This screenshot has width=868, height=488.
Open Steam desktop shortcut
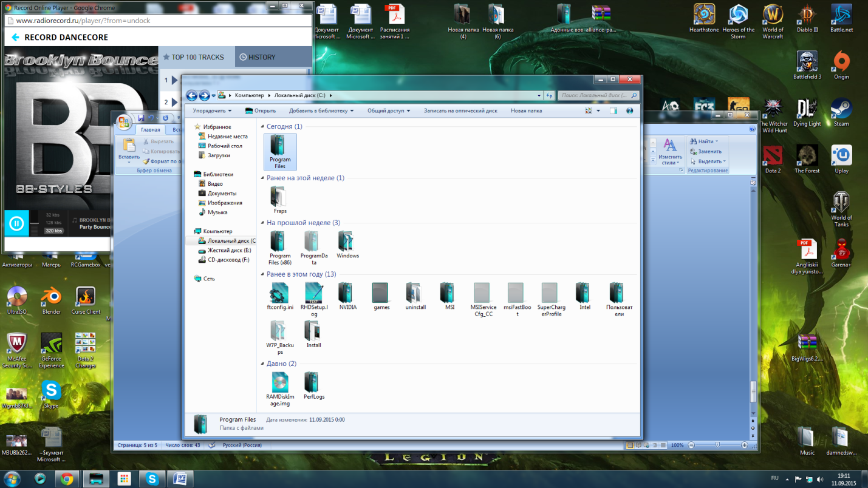click(x=841, y=112)
